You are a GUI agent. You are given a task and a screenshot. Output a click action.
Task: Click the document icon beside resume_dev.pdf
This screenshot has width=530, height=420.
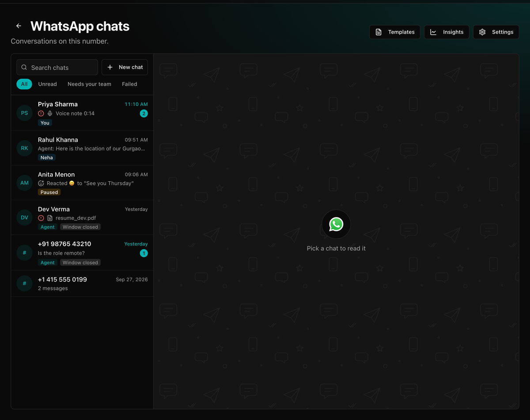point(50,218)
